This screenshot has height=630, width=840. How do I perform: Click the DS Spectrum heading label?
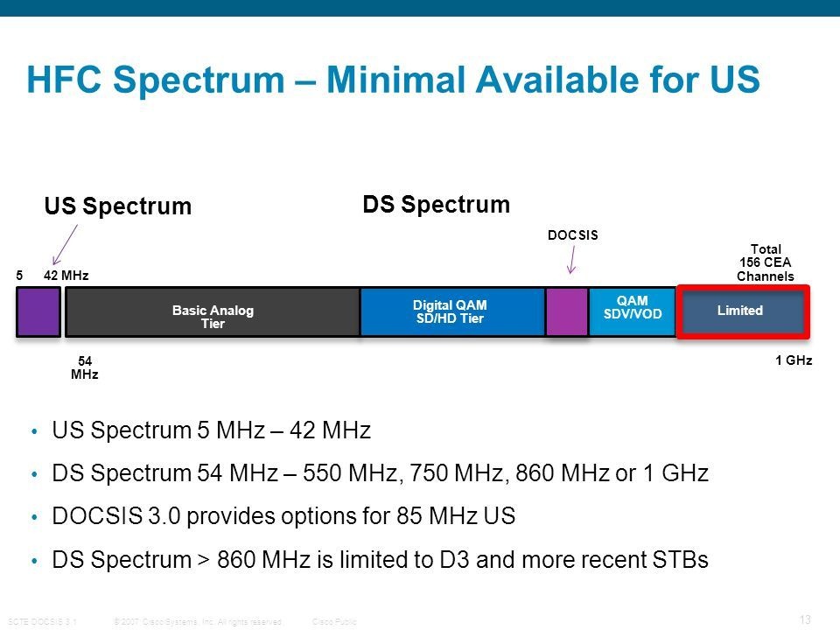436,205
